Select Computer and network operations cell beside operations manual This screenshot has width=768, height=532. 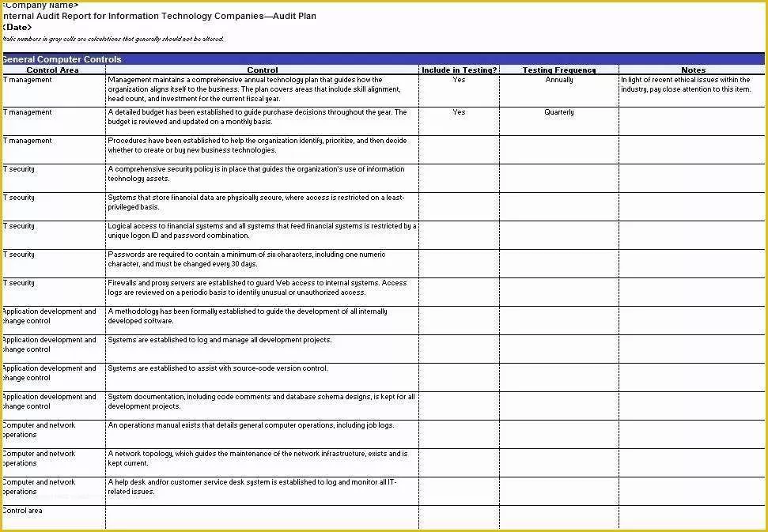(54, 434)
